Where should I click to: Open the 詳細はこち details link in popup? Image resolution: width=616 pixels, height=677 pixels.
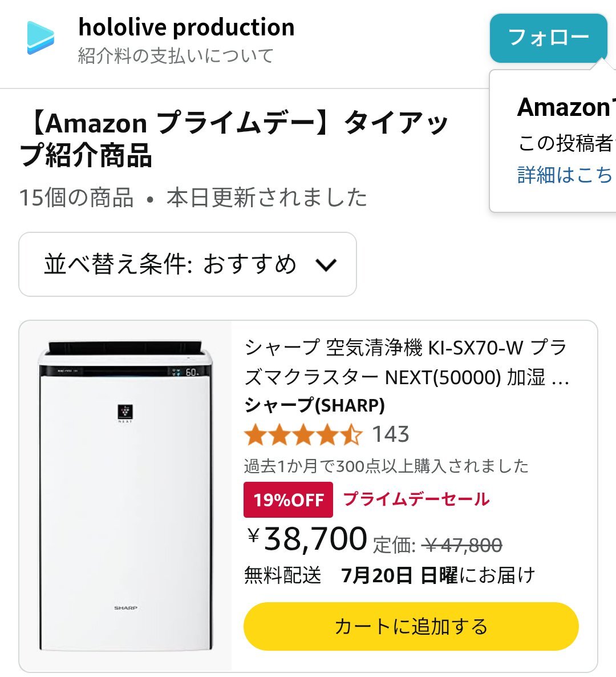point(565,175)
